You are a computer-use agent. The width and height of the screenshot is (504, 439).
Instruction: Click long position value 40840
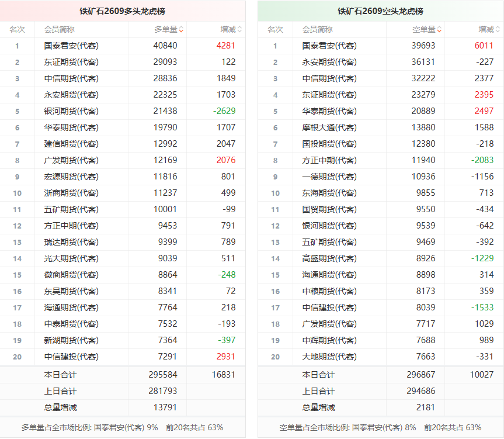click(x=165, y=46)
